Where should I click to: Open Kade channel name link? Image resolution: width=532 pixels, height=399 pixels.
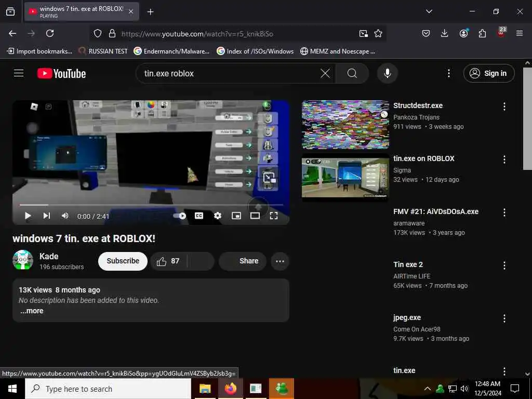click(49, 256)
